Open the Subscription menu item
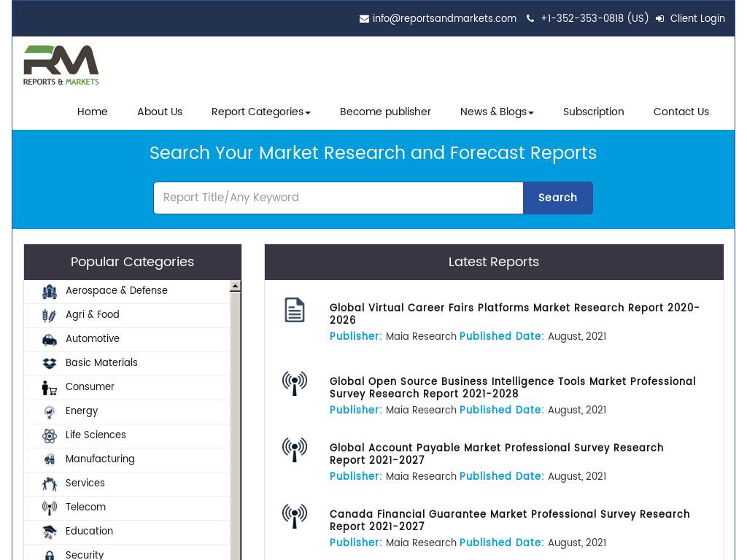The image size is (747, 560). pyautogui.click(x=593, y=112)
